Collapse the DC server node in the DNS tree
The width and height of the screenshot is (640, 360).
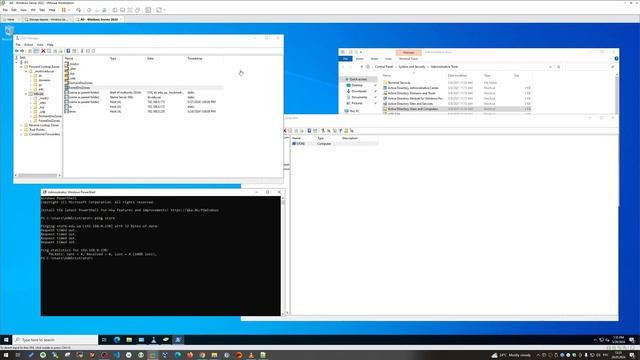(x=17, y=62)
